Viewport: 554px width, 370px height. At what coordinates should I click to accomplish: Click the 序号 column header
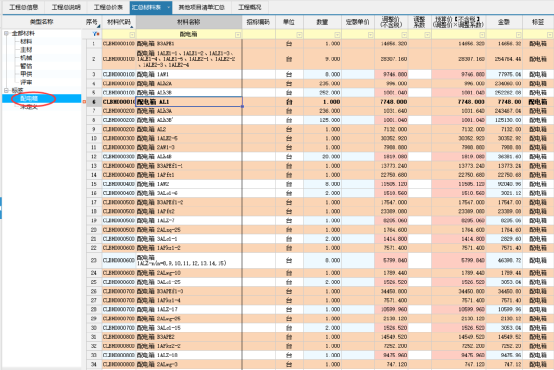point(92,22)
